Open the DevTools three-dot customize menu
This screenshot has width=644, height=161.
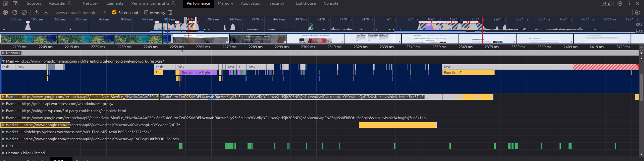[x=629, y=3]
